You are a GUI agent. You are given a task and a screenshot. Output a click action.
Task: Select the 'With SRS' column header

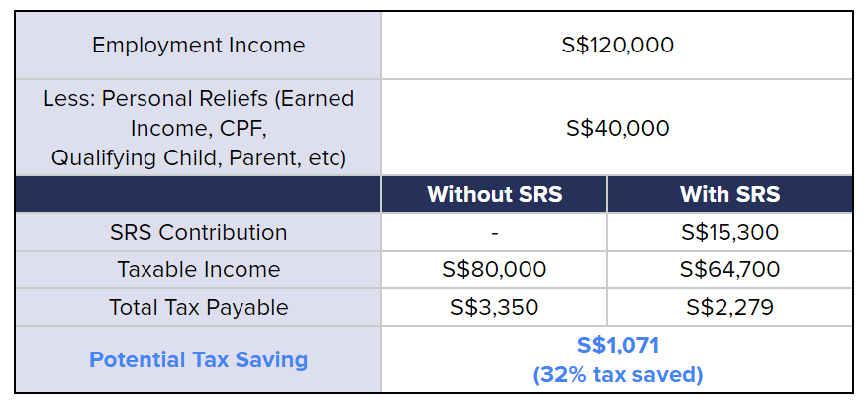tap(729, 194)
